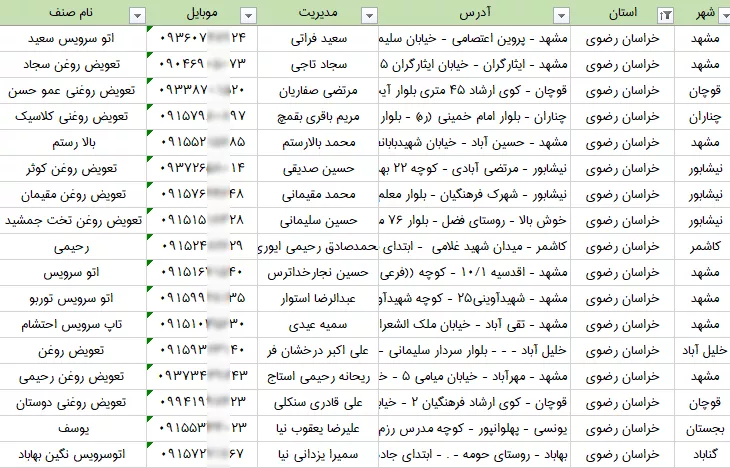Select address cell starting مشهد - ایثارگران
Image resolution: width=730 pixels, height=468 pixels.
pyautogui.click(x=474, y=65)
